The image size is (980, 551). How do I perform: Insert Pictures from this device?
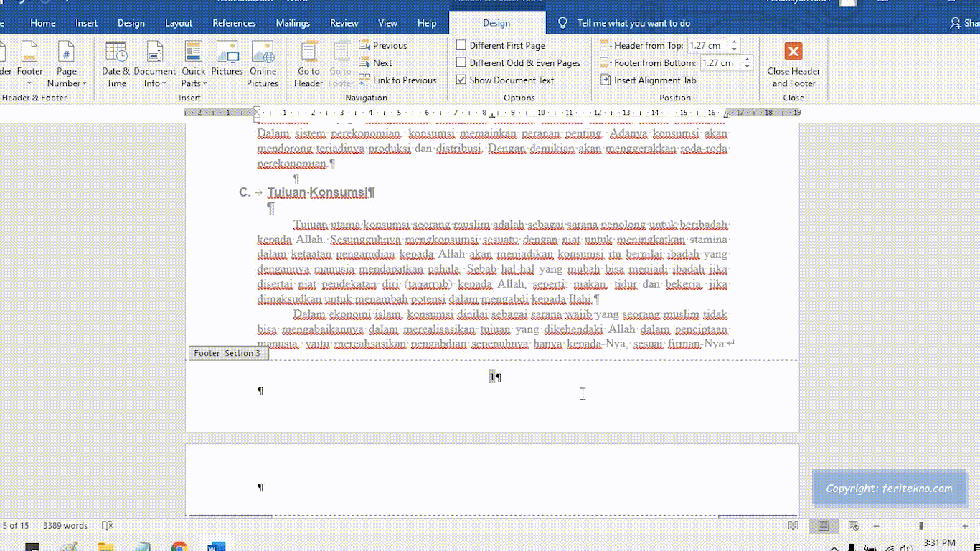click(227, 60)
